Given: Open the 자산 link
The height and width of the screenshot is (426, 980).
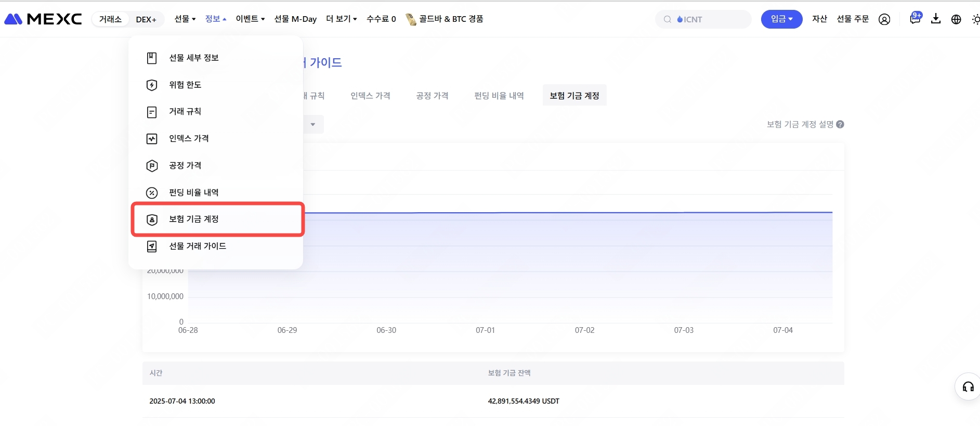Looking at the screenshot, I should [x=819, y=19].
